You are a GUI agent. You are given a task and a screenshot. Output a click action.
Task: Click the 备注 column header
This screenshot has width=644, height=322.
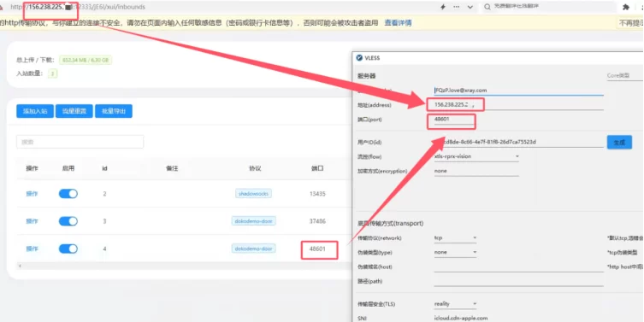click(172, 168)
